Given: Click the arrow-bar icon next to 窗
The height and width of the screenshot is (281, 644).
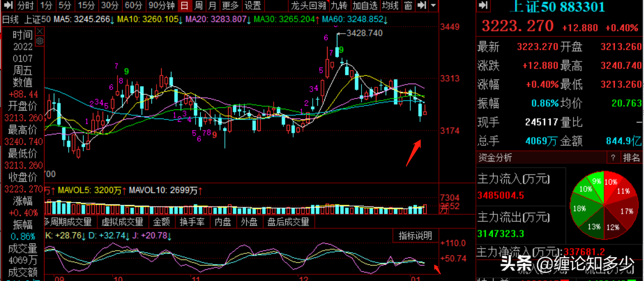Looking at the screenshot, I should (422, 6).
